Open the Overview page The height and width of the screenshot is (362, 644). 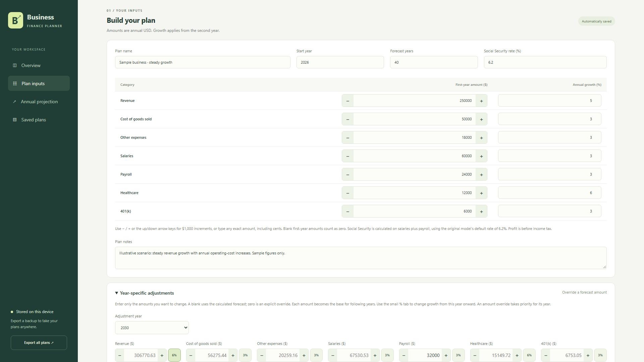(39, 65)
